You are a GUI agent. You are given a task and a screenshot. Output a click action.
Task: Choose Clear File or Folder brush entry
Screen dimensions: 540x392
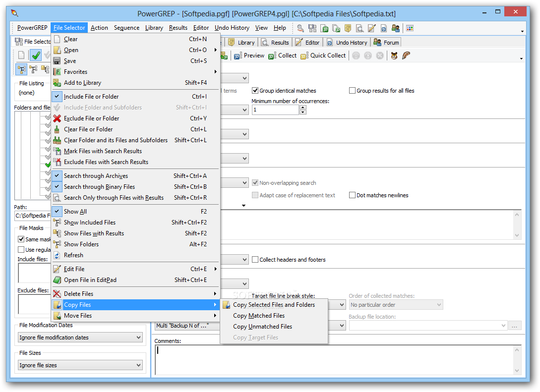pyautogui.click(x=135, y=129)
